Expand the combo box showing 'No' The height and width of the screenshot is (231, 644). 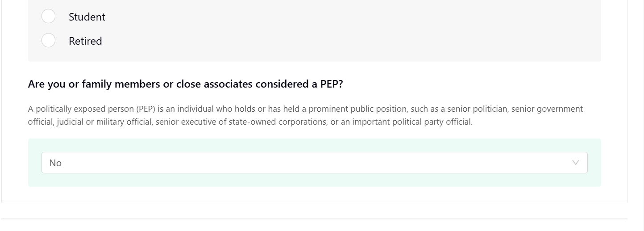[x=314, y=163]
